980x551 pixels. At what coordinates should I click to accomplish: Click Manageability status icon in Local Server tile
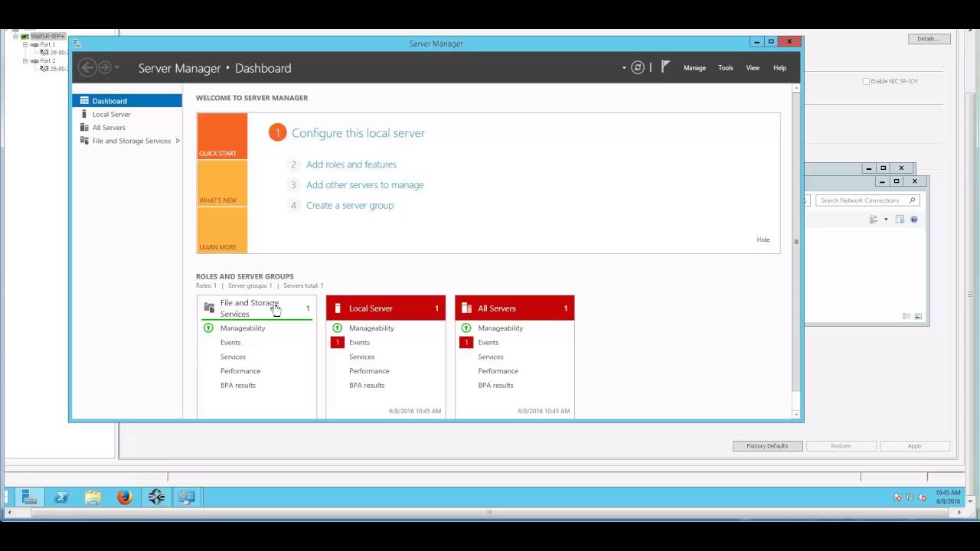tap(337, 328)
